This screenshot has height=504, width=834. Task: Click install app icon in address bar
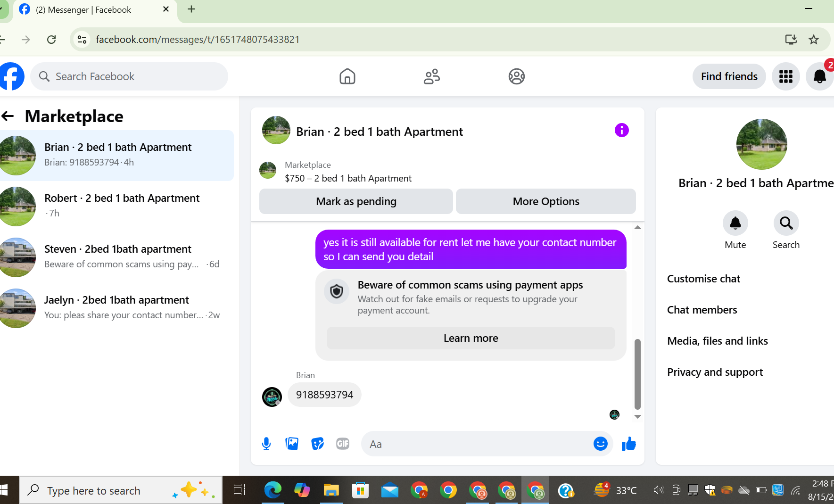791,40
